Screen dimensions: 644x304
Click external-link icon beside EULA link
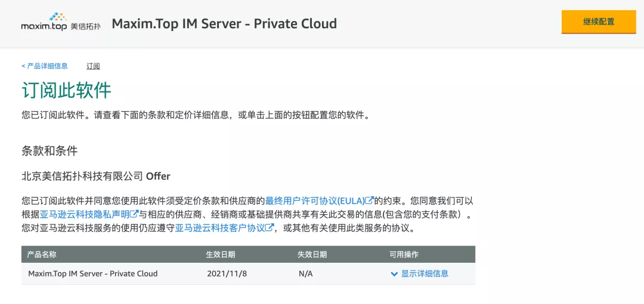(x=370, y=200)
